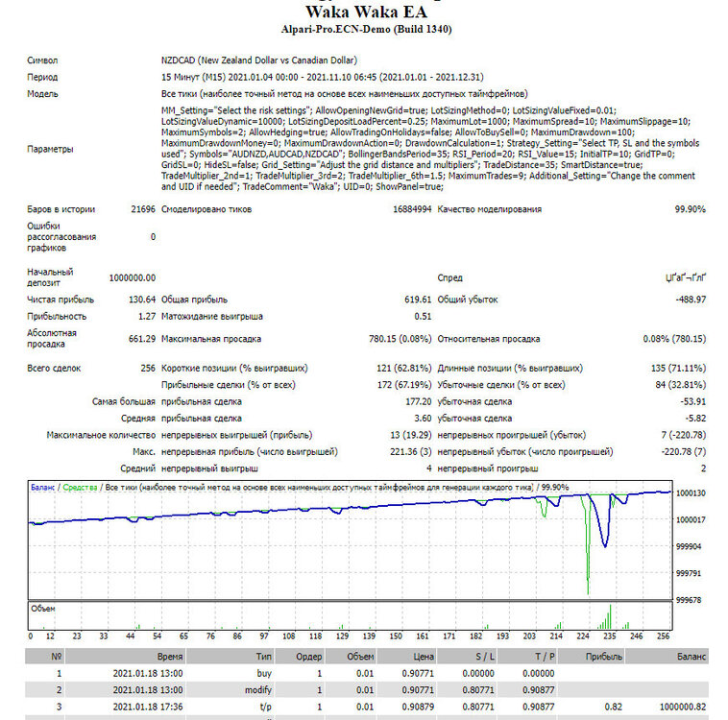Select losing trades value 84 (32.81%)
Screen dimensions: 728x720
[x=681, y=385]
